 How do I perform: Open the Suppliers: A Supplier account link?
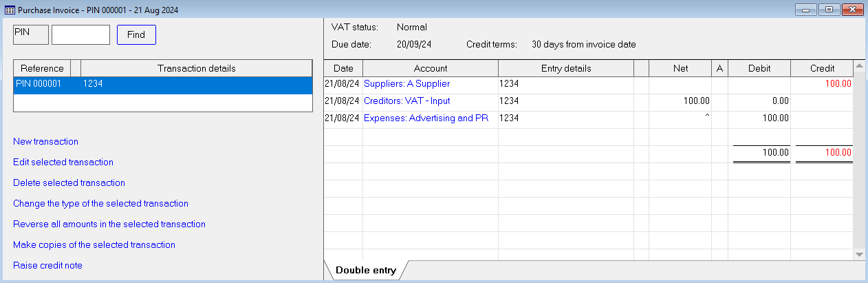tap(406, 83)
